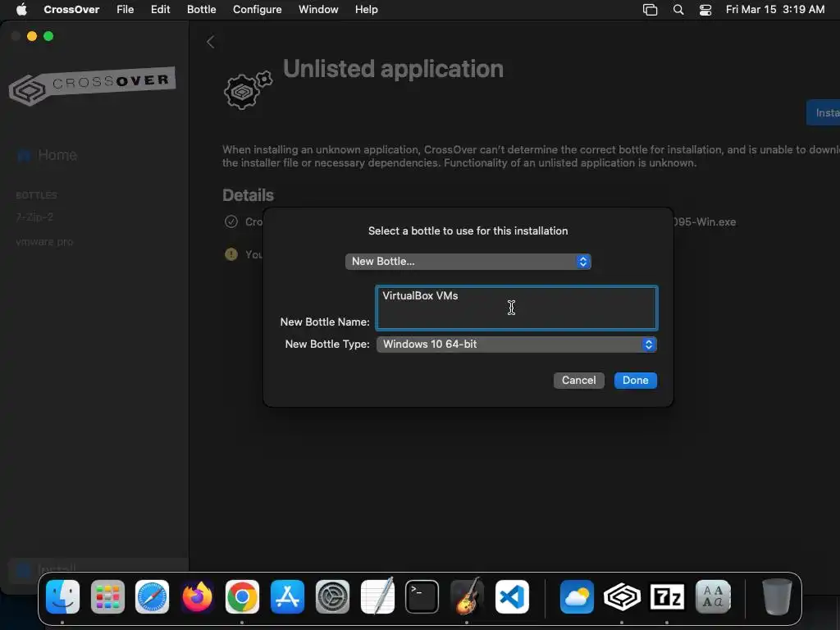Click the green zoom window button
The image size is (840, 630).
click(48, 36)
